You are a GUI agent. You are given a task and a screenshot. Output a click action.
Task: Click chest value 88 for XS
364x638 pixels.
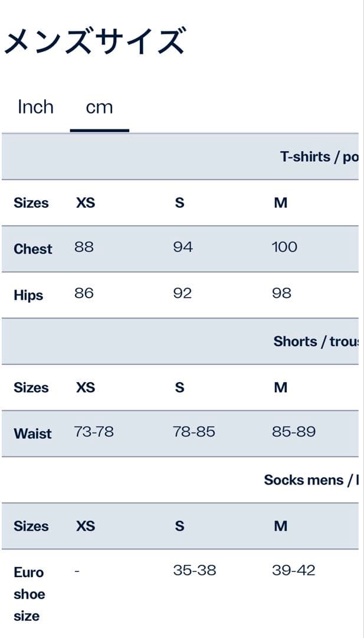coord(84,247)
